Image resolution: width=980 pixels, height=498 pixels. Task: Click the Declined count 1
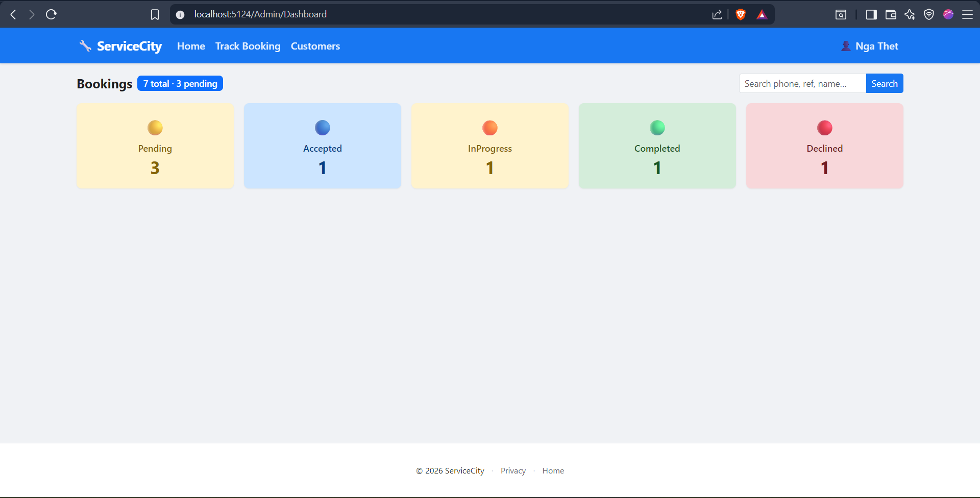825,168
